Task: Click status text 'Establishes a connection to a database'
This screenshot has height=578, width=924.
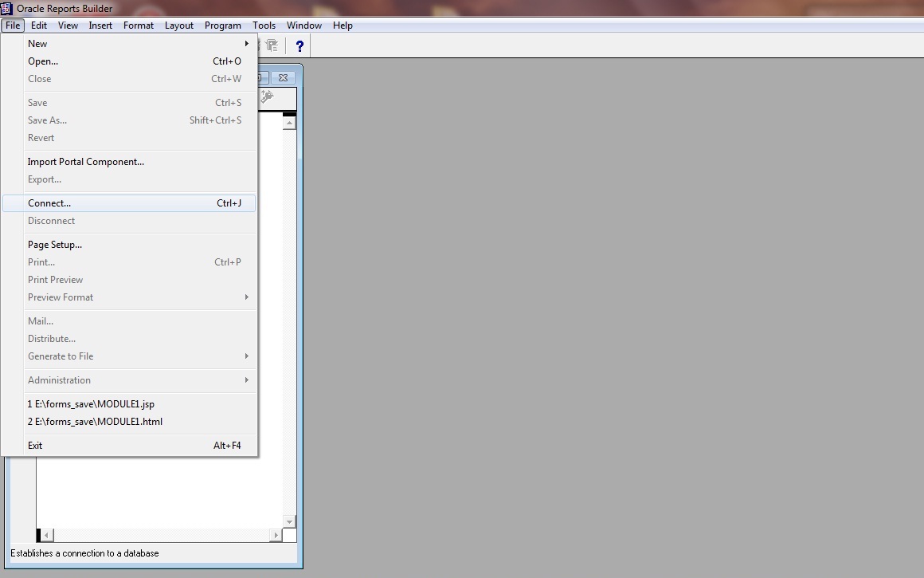Action: (x=85, y=553)
